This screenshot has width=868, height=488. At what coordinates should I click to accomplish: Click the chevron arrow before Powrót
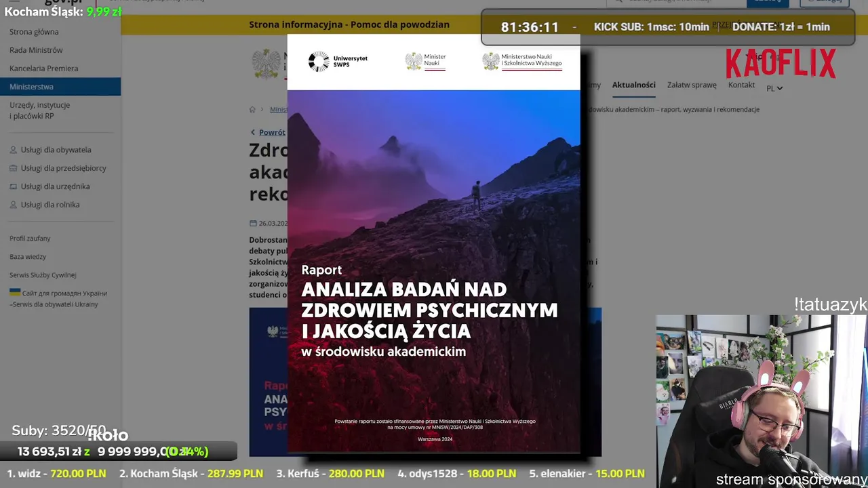pyautogui.click(x=253, y=132)
